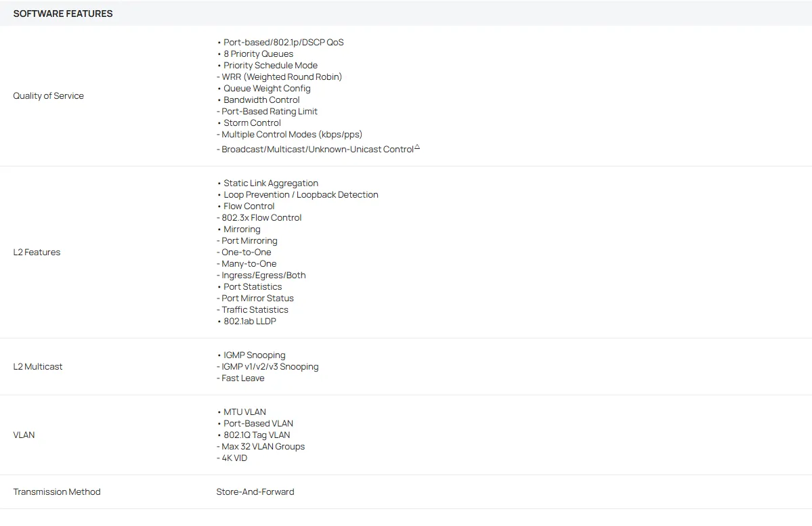Select the Quality of Service row label
The width and height of the screenshot is (812, 526).
click(x=49, y=96)
